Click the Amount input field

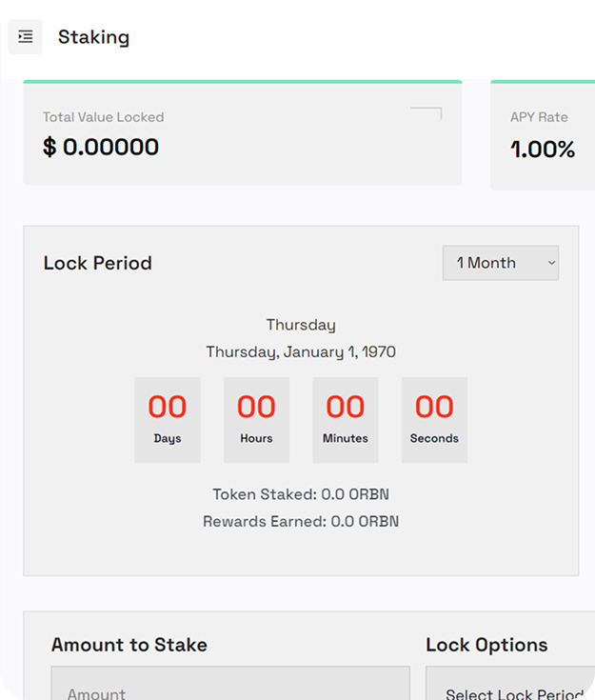pos(230,688)
